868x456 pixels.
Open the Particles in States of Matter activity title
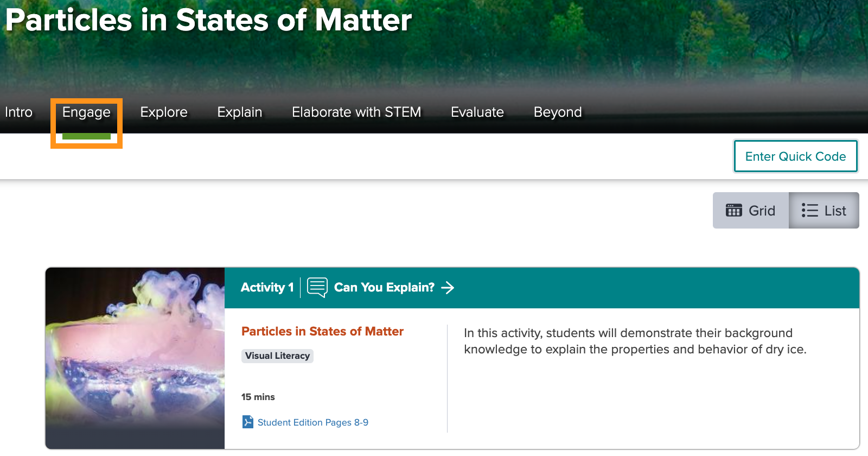(x=322, y=331)
